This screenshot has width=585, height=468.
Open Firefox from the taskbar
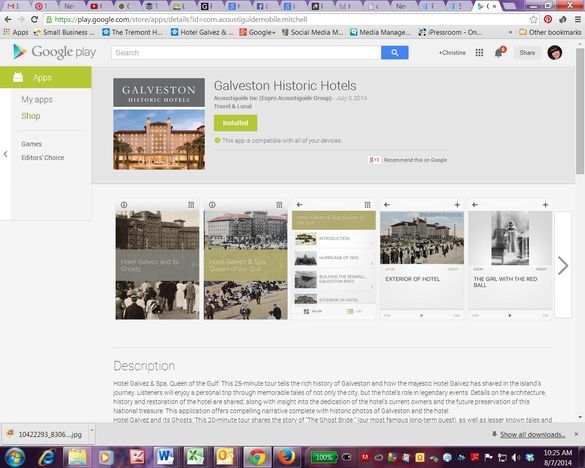[x=286, y=457]
